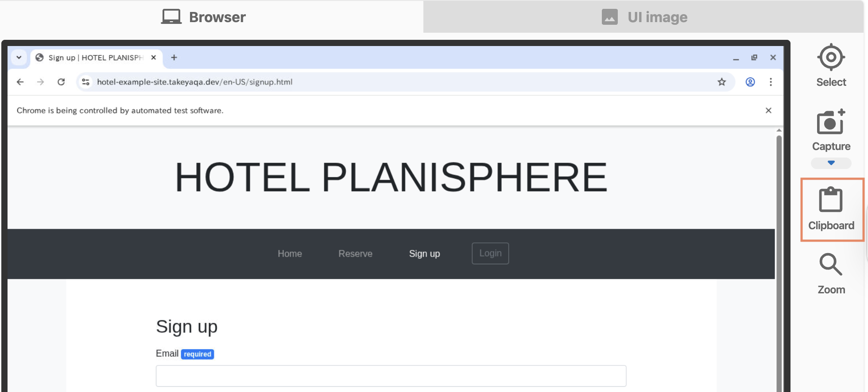Screen dimensions: 868x392
Task: Restore down the Chrome window
Action: tap(754, 58)
